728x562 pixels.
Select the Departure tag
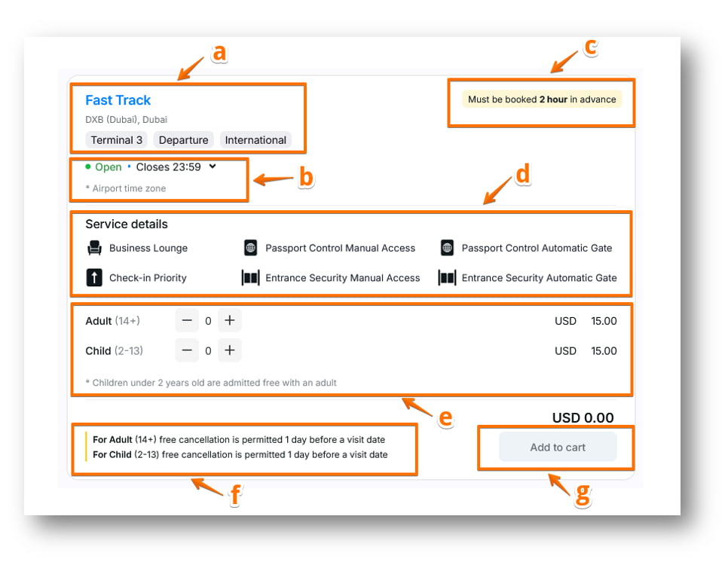pyautogui.click(x=183, y=140)
